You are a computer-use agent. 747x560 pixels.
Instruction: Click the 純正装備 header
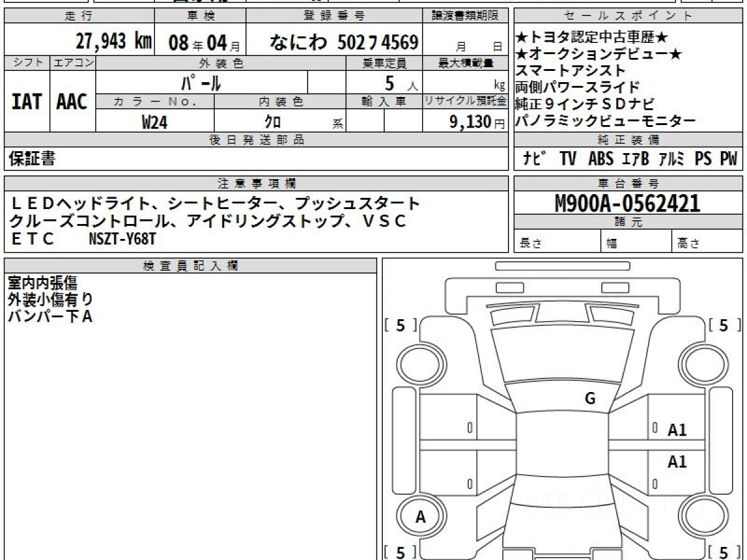pyautogui.click(x=628, y=140)
